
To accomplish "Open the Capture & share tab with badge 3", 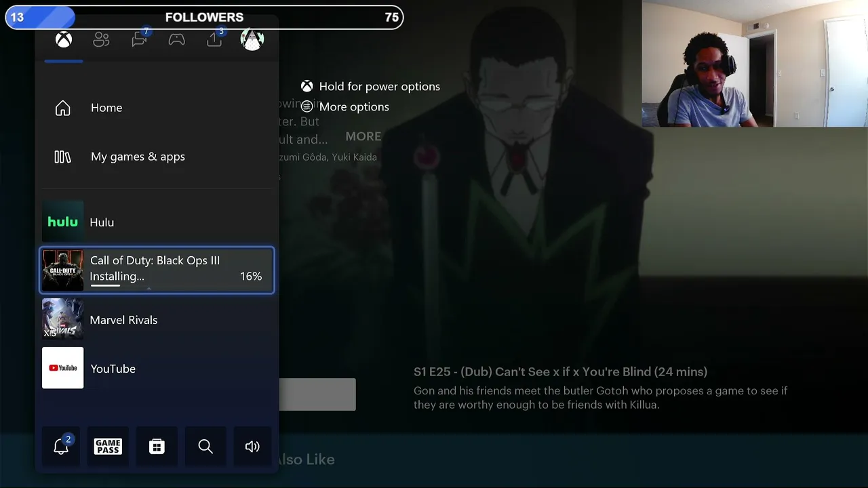I will pyautogui.click(x=215, y=39).
